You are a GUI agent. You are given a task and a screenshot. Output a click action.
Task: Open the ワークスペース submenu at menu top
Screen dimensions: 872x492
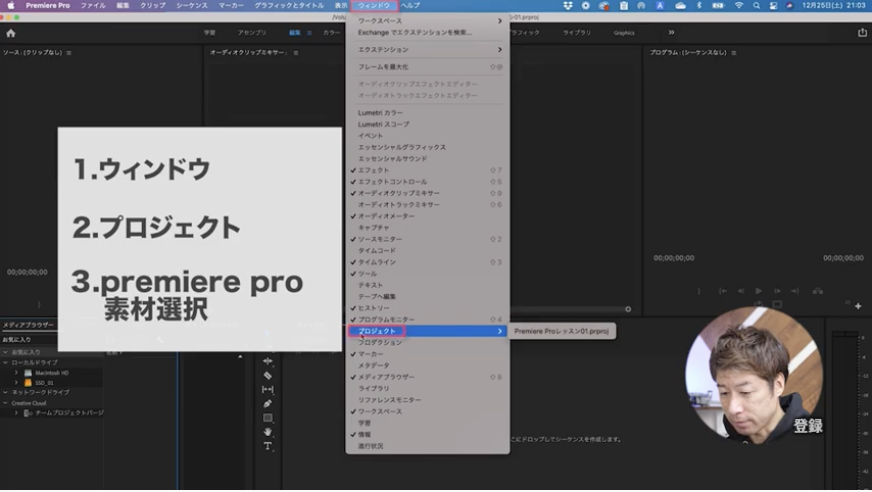point(427,21)
